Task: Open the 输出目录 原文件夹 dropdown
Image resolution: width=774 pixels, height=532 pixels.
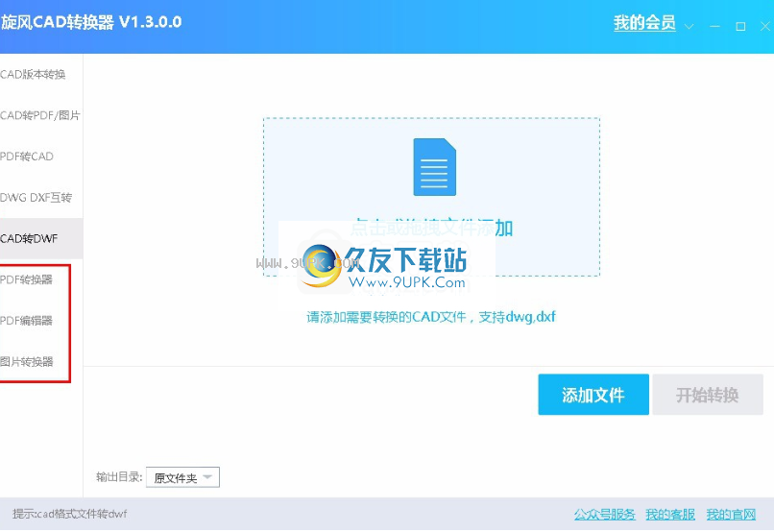Action: tap(182, 477)
